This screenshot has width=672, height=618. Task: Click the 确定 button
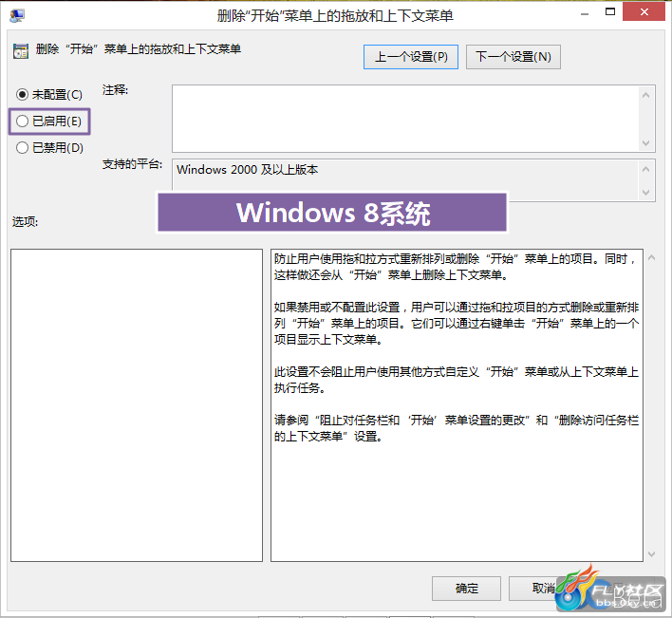point(466,588)
